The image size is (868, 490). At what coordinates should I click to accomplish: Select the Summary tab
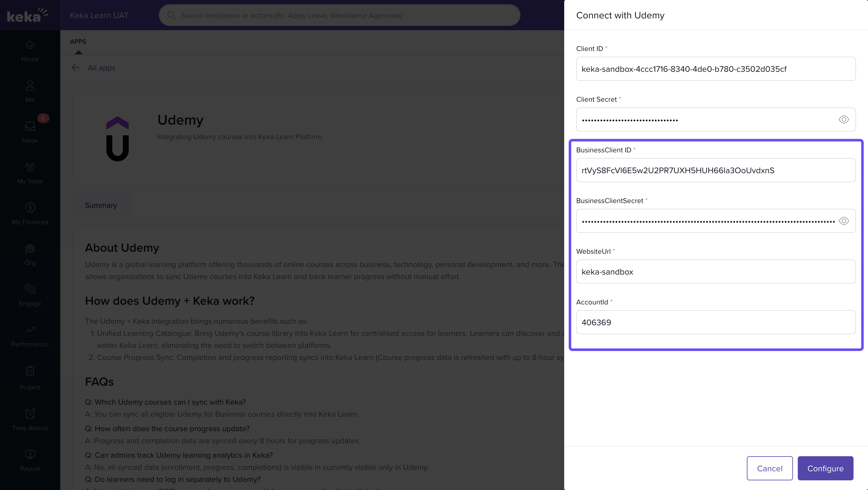click(x=101, y=205)
